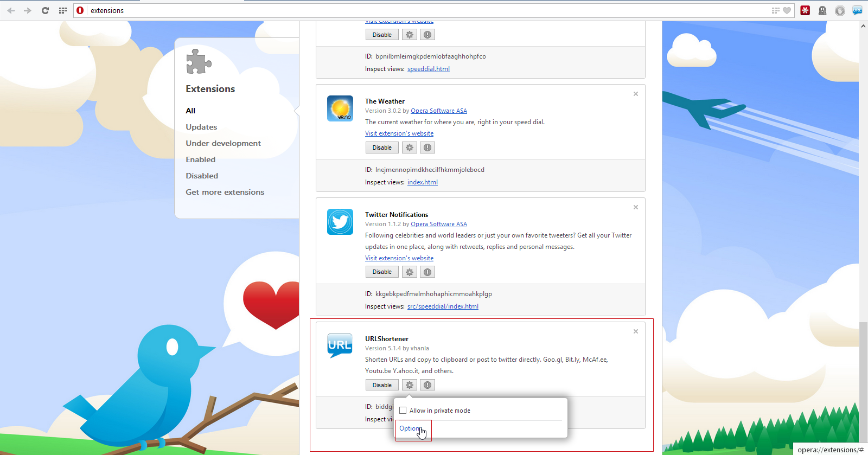Report issue icon for top extension
Screen dimensions: 868x455
point(427,35)
